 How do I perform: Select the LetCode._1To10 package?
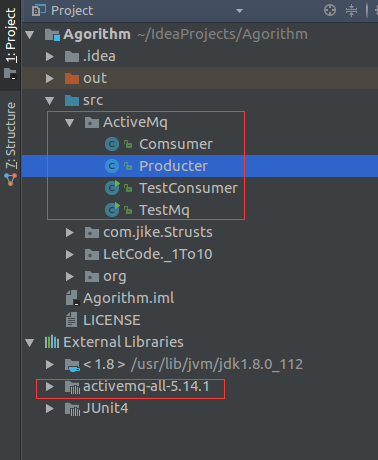click(x=158, y=254)
